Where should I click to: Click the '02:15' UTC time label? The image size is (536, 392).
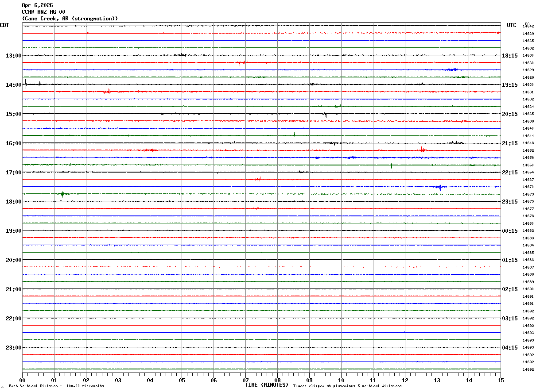510,289
